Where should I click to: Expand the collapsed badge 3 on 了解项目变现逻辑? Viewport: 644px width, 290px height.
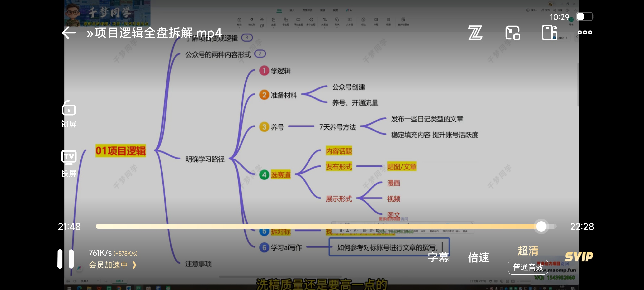coord(247,38)
